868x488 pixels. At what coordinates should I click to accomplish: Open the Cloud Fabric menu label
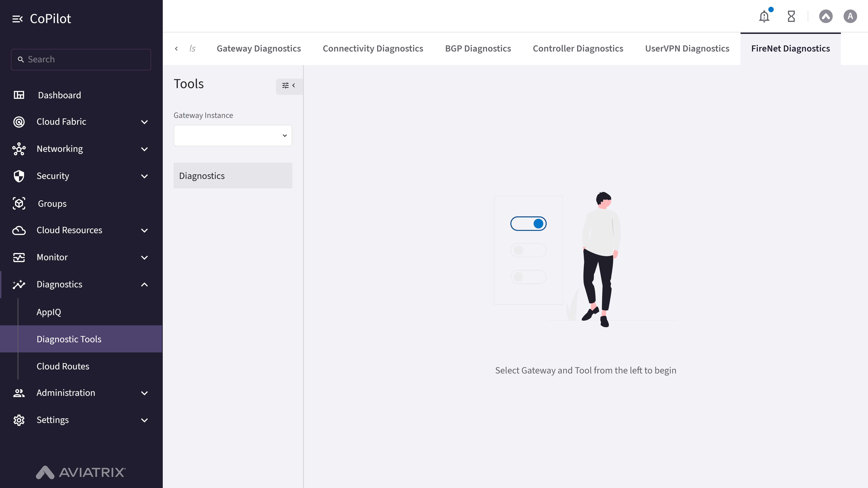(x=61, y=122)
